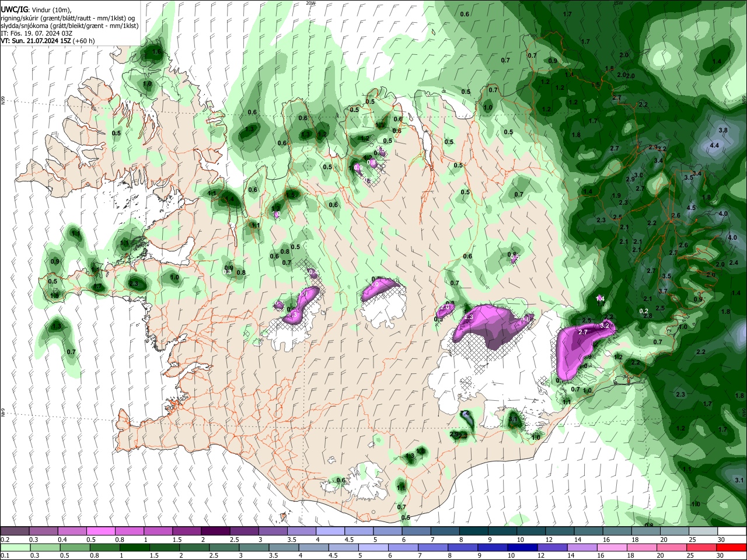
Task: Select the upper-row legend swatch starting at 3
Action: 272,531
